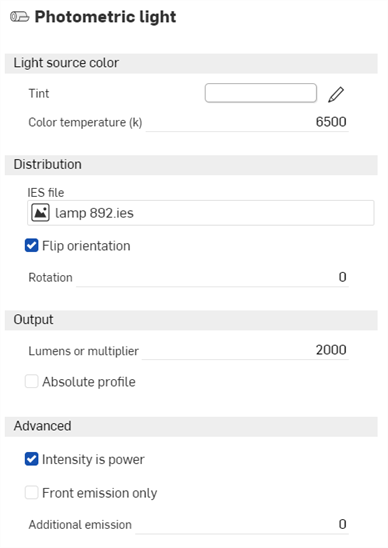Screen dimensions: 388x548
Task: Click the Color temperature value 6500
Action: tap(331, 122)
